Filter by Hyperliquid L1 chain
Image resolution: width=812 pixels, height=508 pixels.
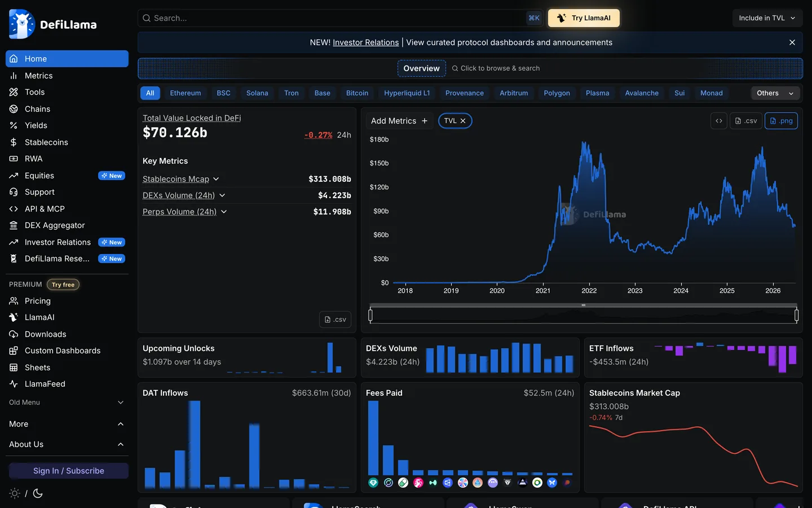[x=407, y=93]
